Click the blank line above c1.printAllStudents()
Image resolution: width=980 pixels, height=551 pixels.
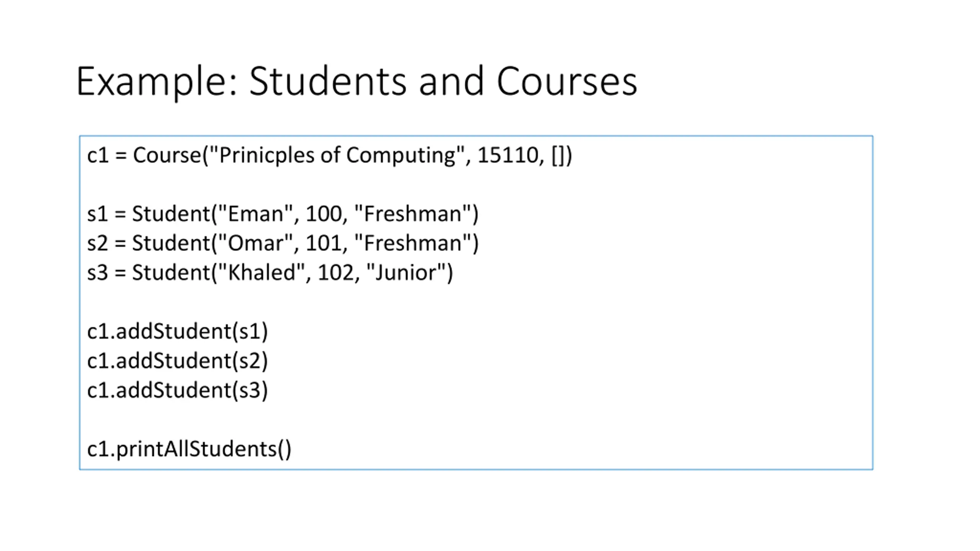pos(476,420)
